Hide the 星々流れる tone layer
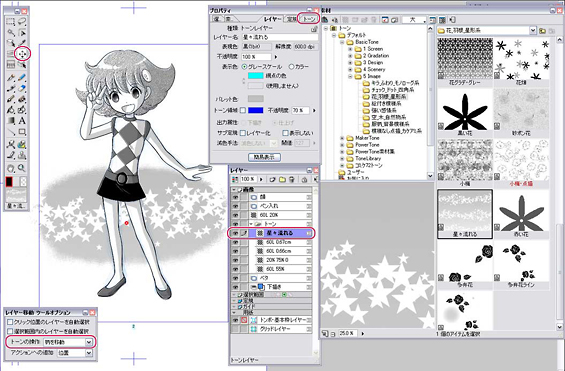The image size is (565, 371). pyautogui.click(x=235, y=233)
